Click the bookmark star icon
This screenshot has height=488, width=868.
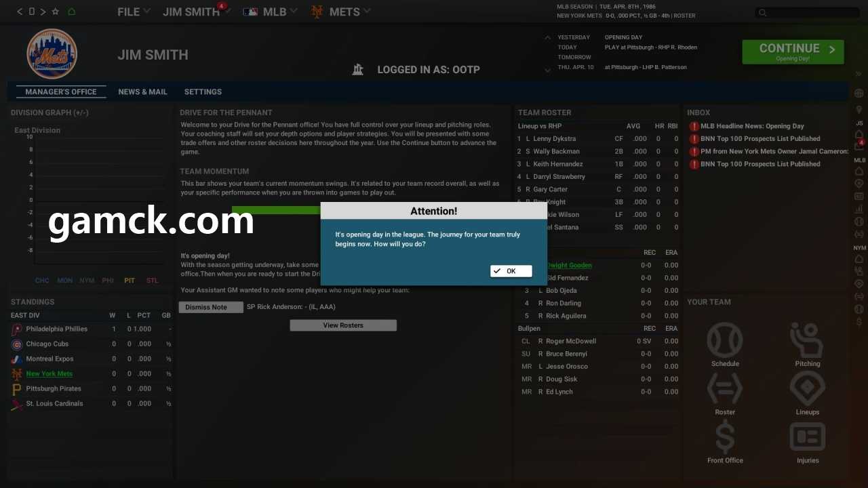tap(56, 12)
